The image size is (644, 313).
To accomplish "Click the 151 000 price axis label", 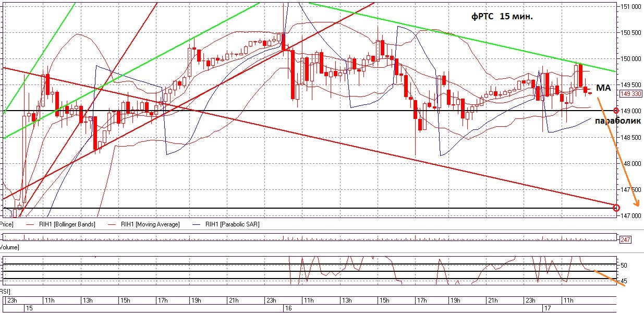I will pos(630,6).
